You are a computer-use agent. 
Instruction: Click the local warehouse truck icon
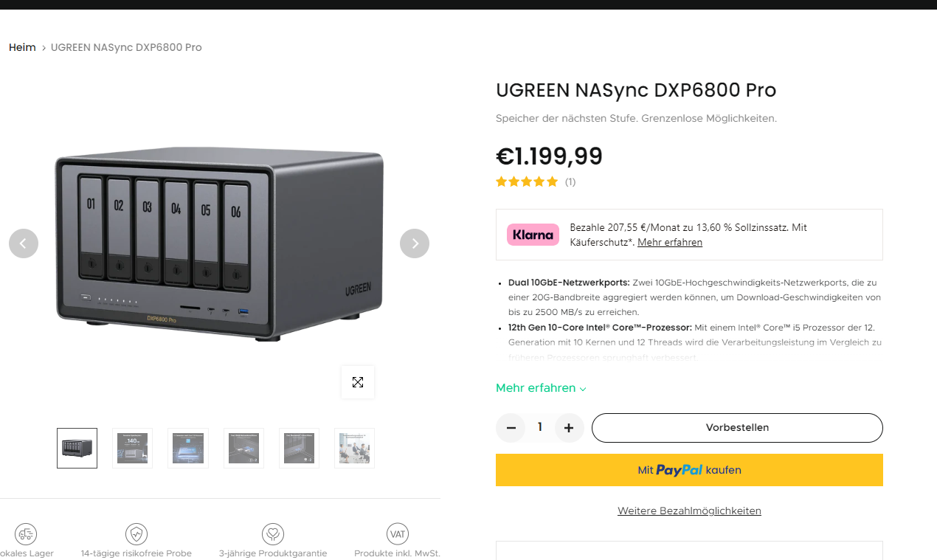(26, 533)
